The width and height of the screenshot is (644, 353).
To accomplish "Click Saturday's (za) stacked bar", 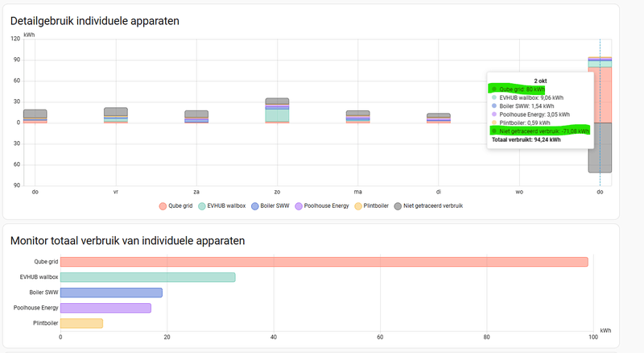I will pos(196,116).
